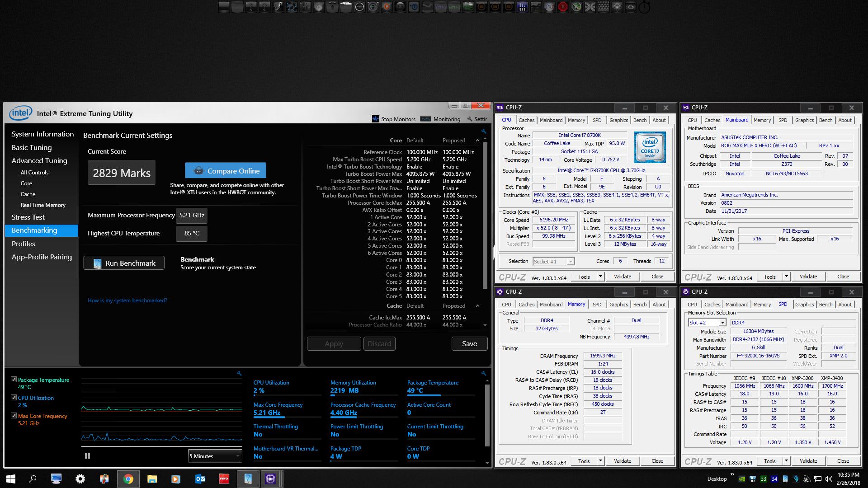Screen dimensions: 868x488
Task: Click the Run Benchmark button
Action: click(x=124, y=263)
